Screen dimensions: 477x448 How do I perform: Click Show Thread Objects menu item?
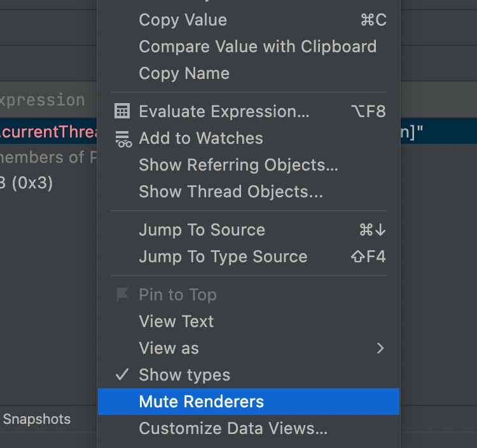(231, 192)
